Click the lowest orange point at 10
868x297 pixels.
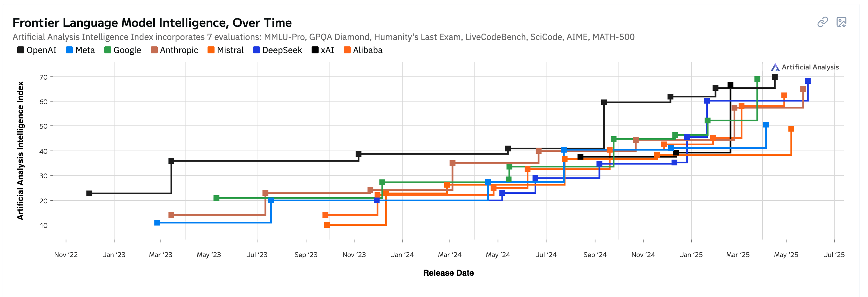point(327,225)
